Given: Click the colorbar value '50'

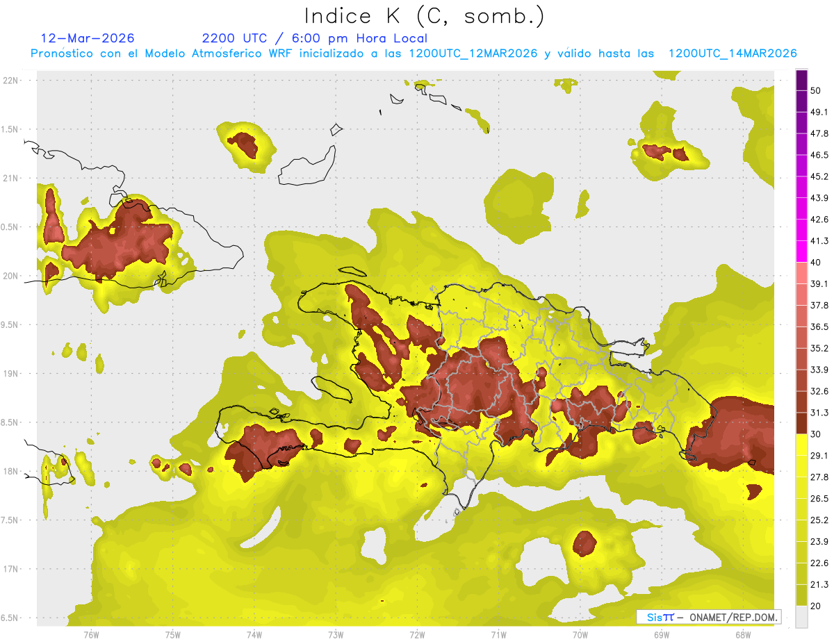Looking at the screenshot, I should [816, 90].
